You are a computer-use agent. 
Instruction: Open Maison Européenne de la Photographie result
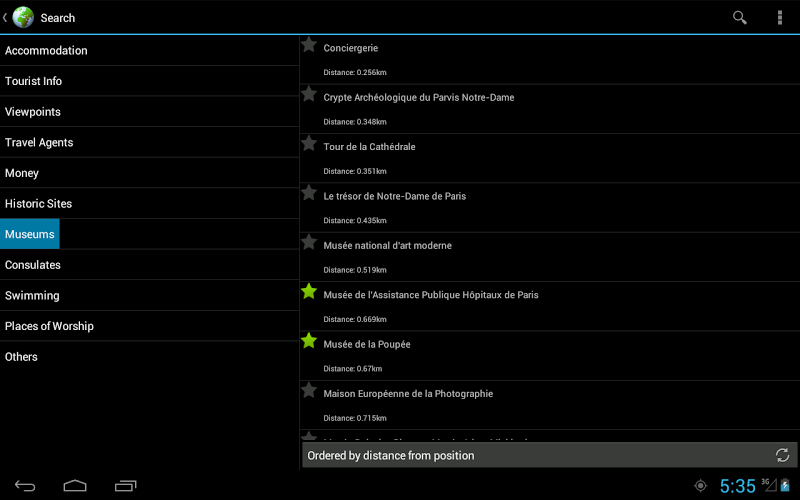(x=549, y=405)
